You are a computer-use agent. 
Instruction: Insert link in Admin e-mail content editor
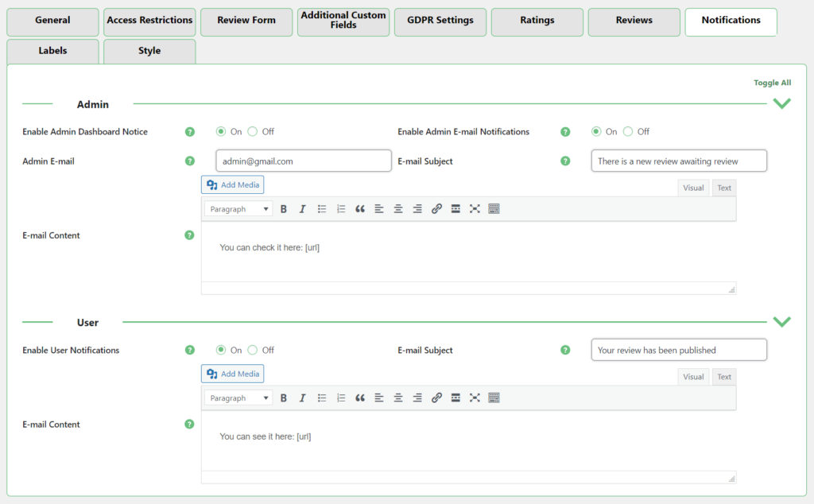[x=436, y=209]
